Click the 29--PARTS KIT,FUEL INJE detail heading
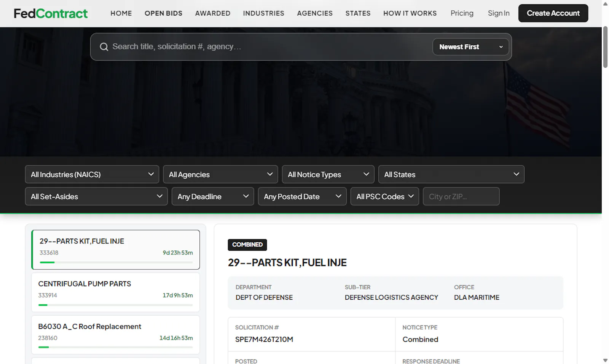Image resolution: width=609 pixels, height=364 pixels. [x=287, y=262]
